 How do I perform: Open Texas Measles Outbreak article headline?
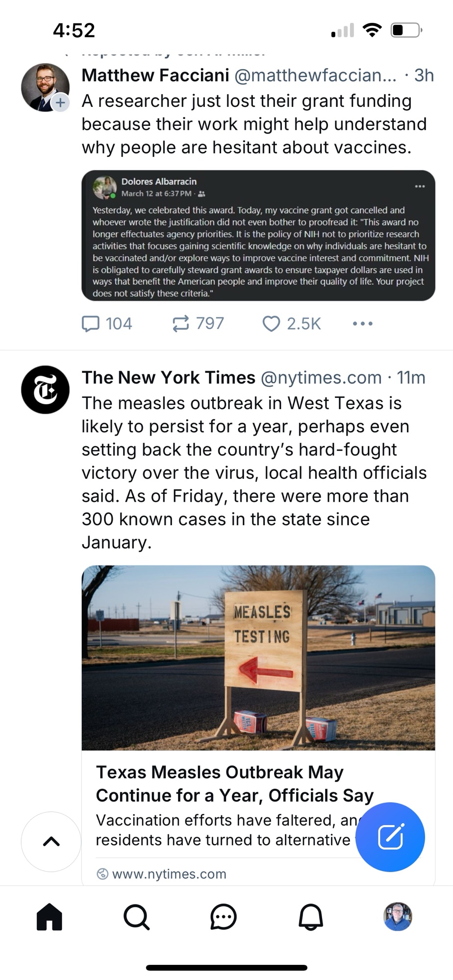coord(234,784)
